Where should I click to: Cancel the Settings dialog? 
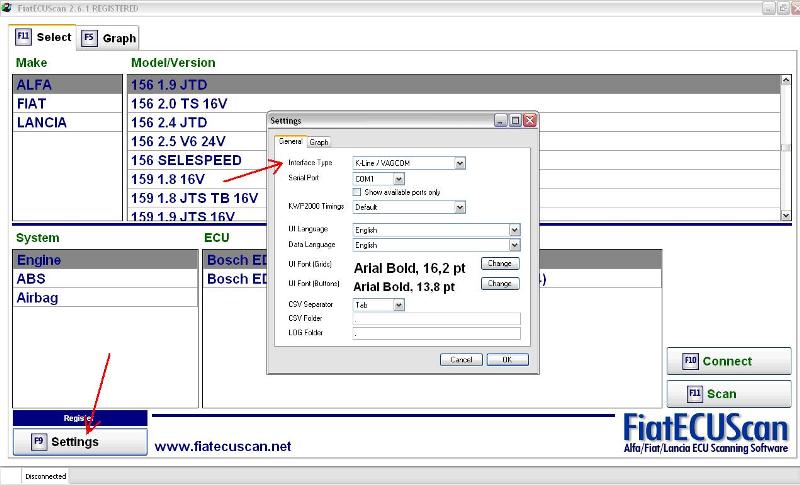click(461, 360)
